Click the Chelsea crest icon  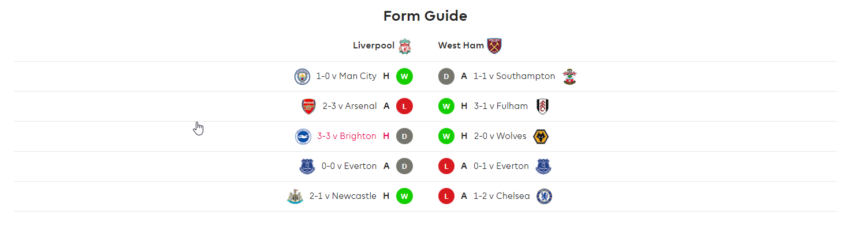(x=545, y=197)
